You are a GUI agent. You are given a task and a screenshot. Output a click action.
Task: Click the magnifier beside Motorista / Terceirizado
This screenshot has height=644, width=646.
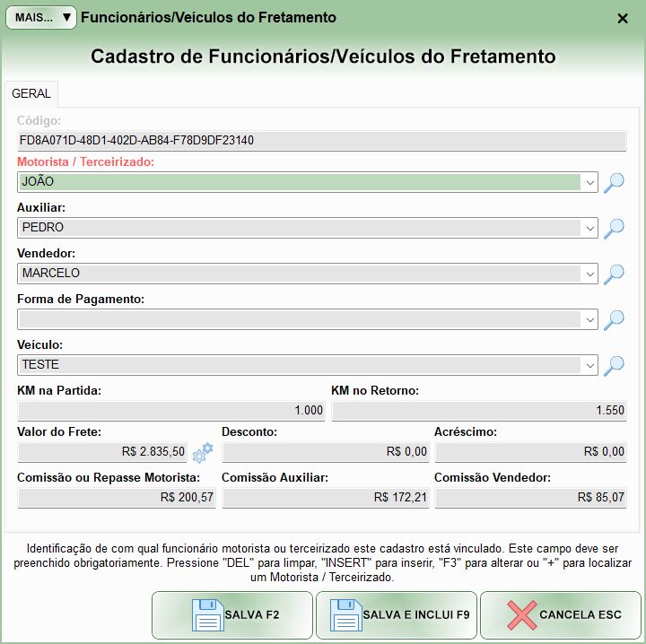(614, 182)
